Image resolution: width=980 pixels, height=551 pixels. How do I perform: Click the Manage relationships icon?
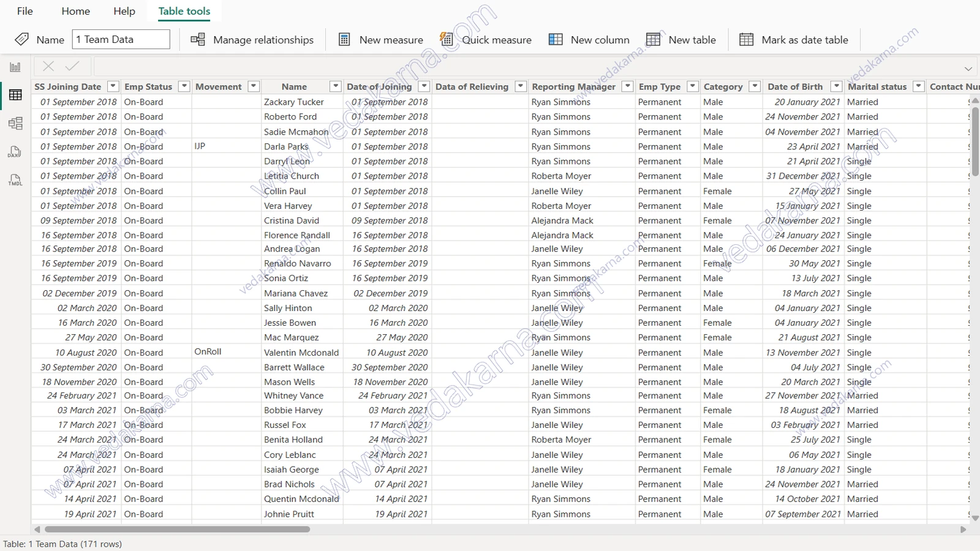[x=198, y=40]
